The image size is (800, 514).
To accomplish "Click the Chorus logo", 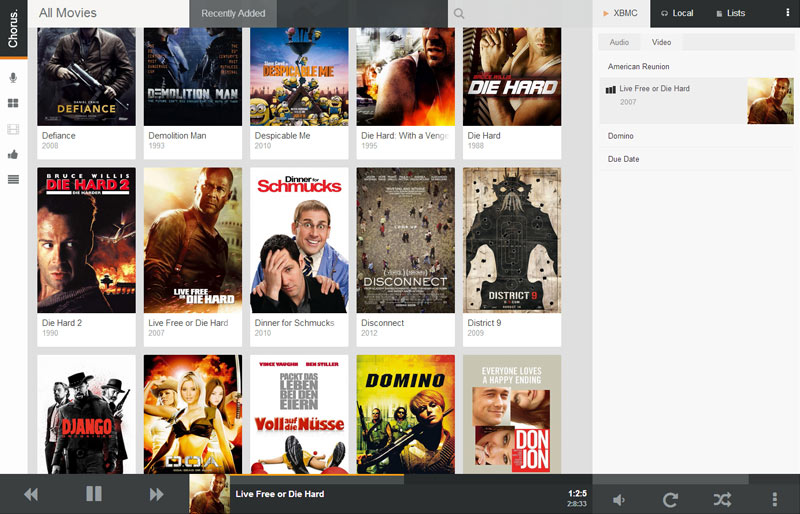I will pyautogui.click(x=13, y=29).
